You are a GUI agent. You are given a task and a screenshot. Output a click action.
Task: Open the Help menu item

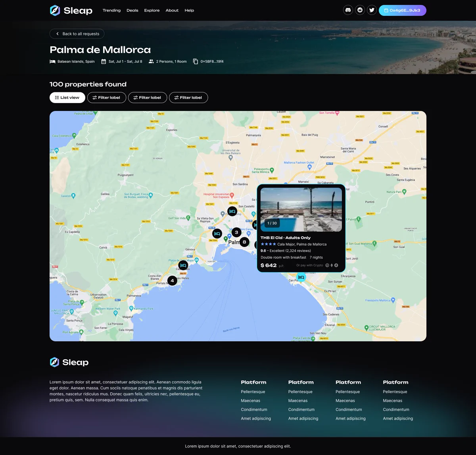tap(189, 10)
